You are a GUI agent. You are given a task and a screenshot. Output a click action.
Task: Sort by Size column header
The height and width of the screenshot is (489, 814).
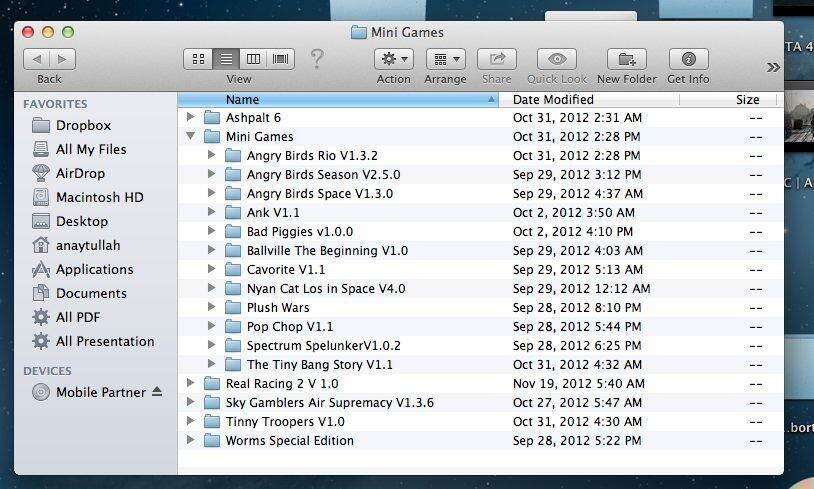coord(728,100)
